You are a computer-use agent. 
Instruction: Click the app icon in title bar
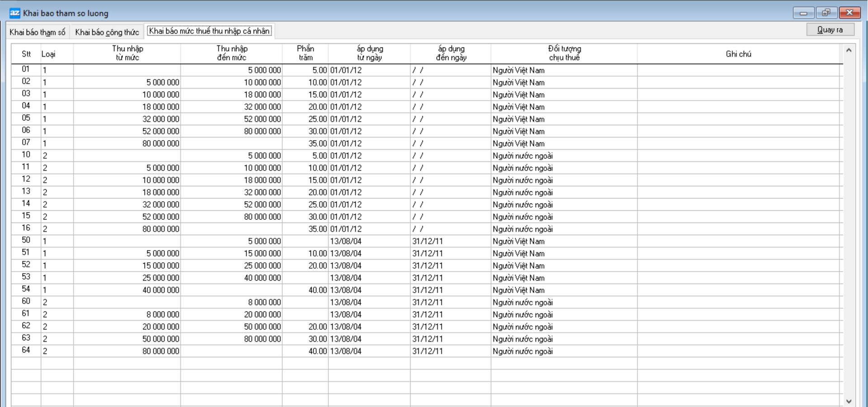tap(14, 13)
